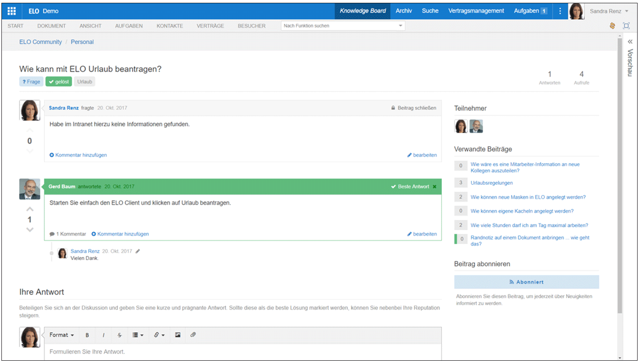Open the DOKUMENT ribbon menu
Screen dimensions: 639x364
[x=51, y=26]
